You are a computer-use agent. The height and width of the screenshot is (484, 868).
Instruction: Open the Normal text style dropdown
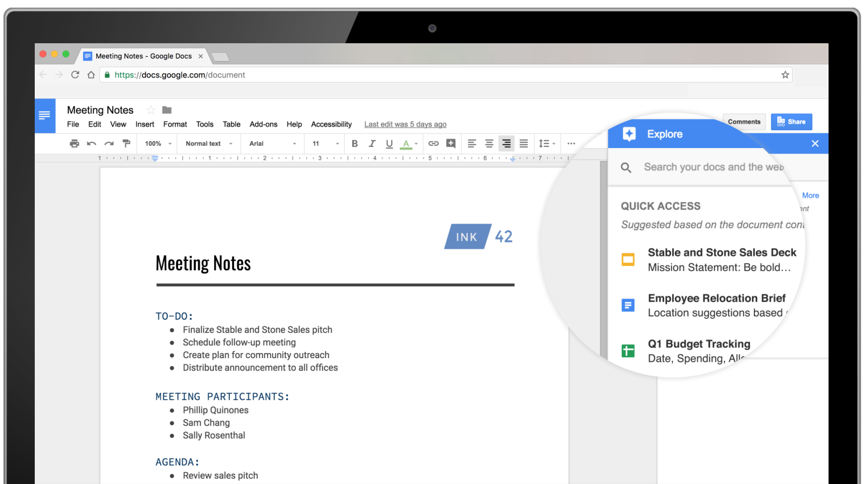209,144
